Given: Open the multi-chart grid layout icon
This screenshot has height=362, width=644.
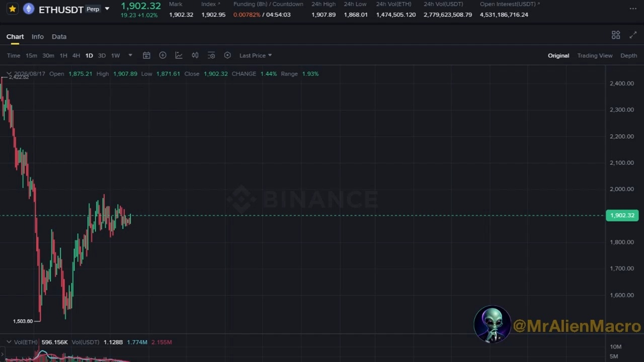Looking at the screenshot, I should pos(616,35).
